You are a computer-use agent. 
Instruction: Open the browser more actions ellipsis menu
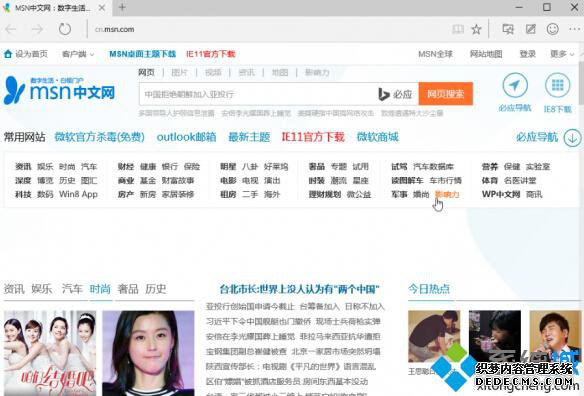click(x=575, y=29)
